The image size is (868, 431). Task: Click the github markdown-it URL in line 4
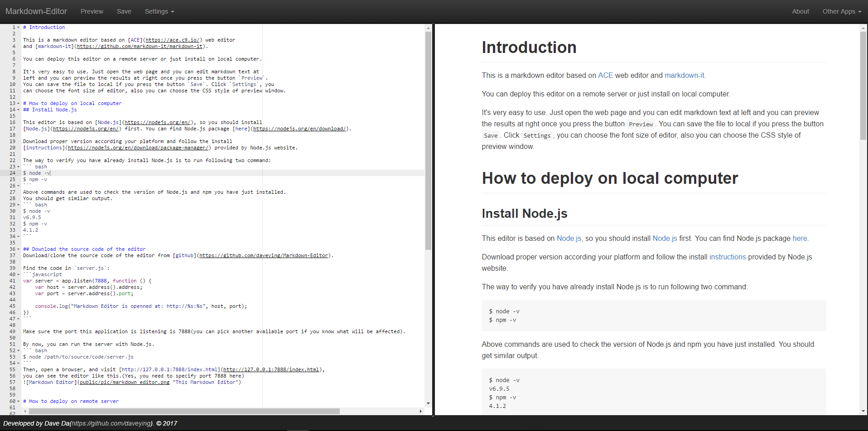pos(140,46)
